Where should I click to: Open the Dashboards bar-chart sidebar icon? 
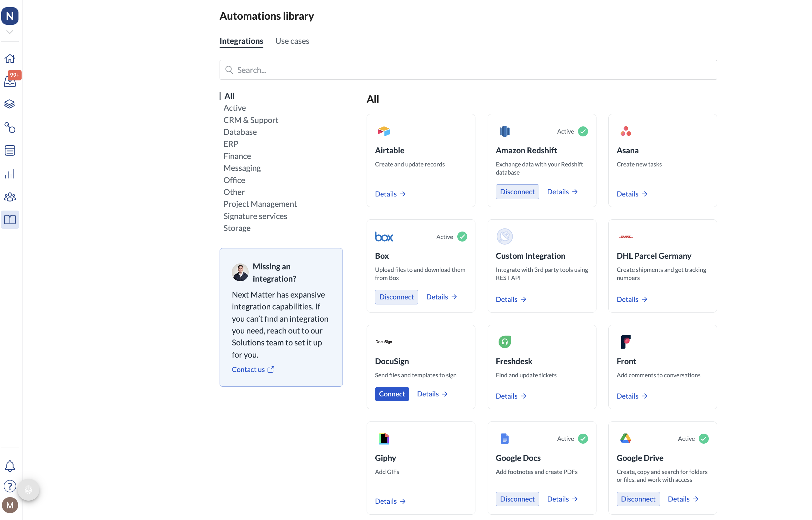pos(10,174)
